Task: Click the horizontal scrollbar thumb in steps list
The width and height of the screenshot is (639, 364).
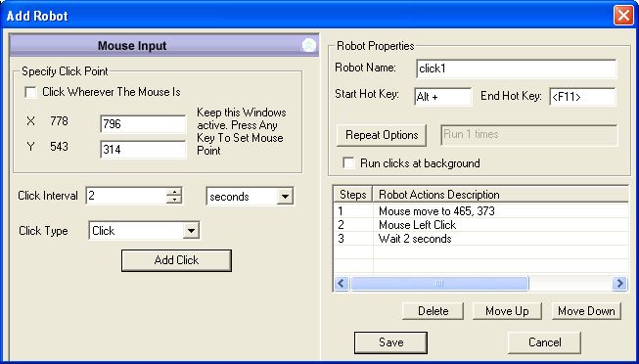Action: [439, 284]
